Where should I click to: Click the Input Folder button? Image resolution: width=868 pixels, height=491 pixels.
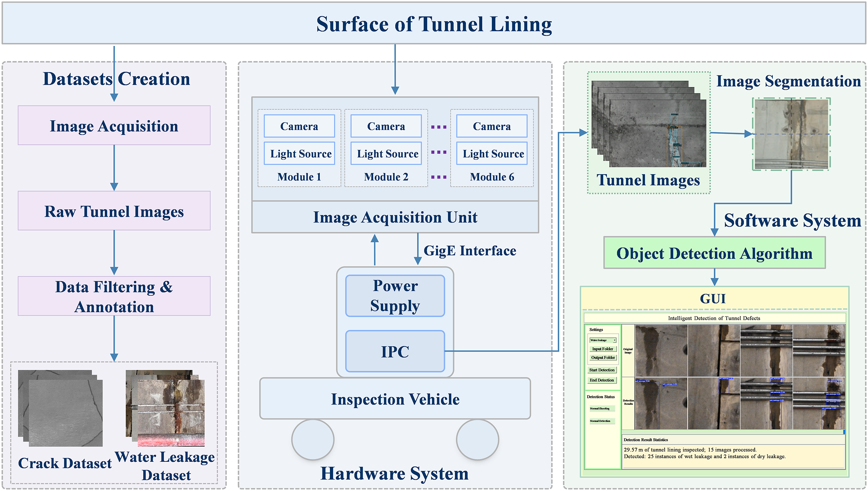pos(602,349)
